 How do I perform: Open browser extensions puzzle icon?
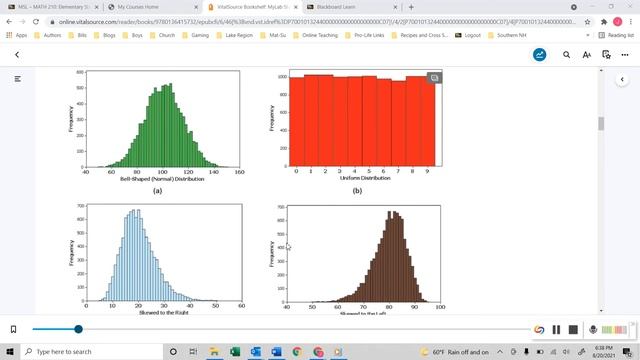[604, 22]
